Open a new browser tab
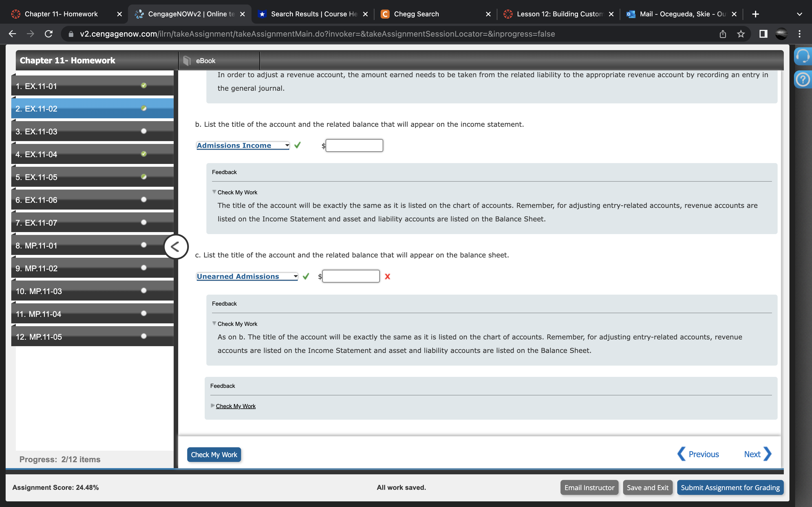812x507 pixels. [x=755, y=14]
